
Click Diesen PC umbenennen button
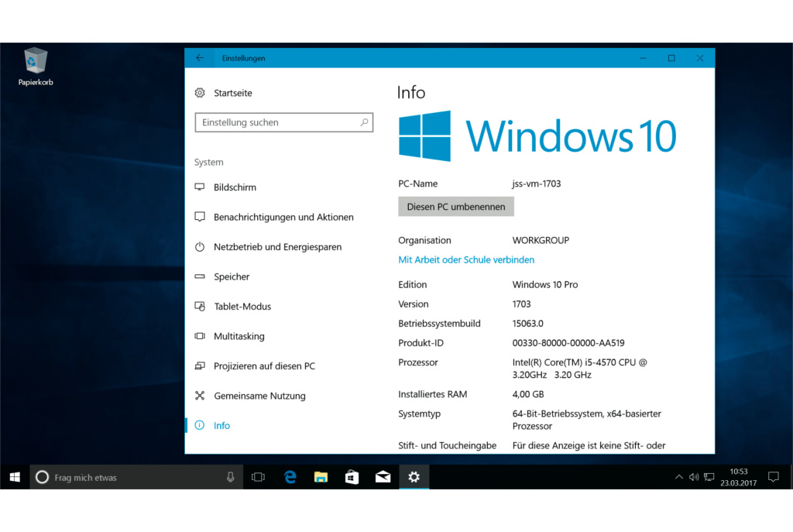(455, 207)
